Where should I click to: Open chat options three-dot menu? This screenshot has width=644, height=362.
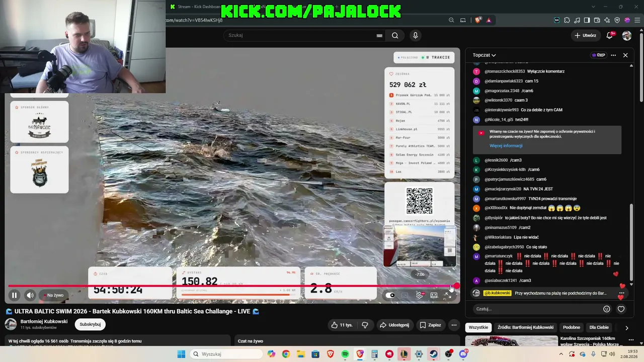(613, 55)
